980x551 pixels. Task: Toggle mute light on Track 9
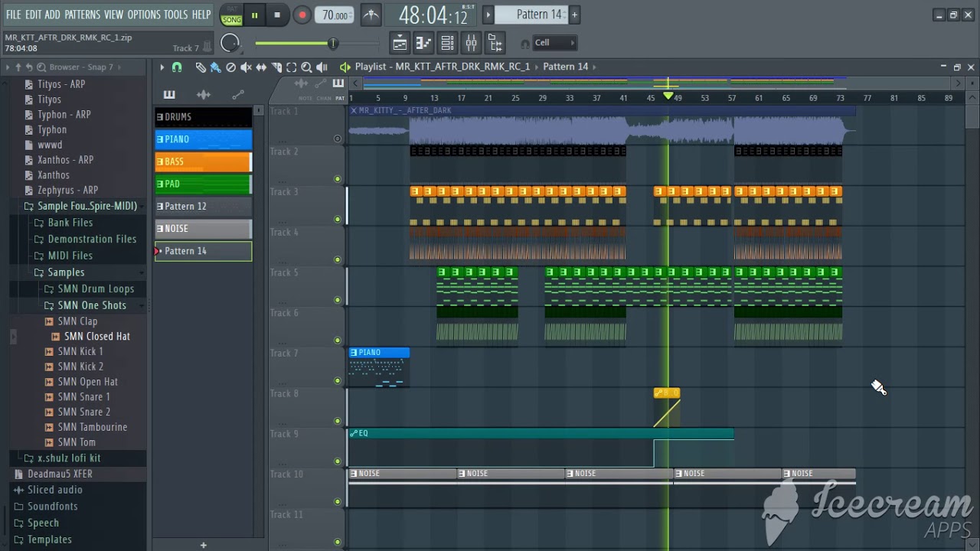[x=338, y=461]
